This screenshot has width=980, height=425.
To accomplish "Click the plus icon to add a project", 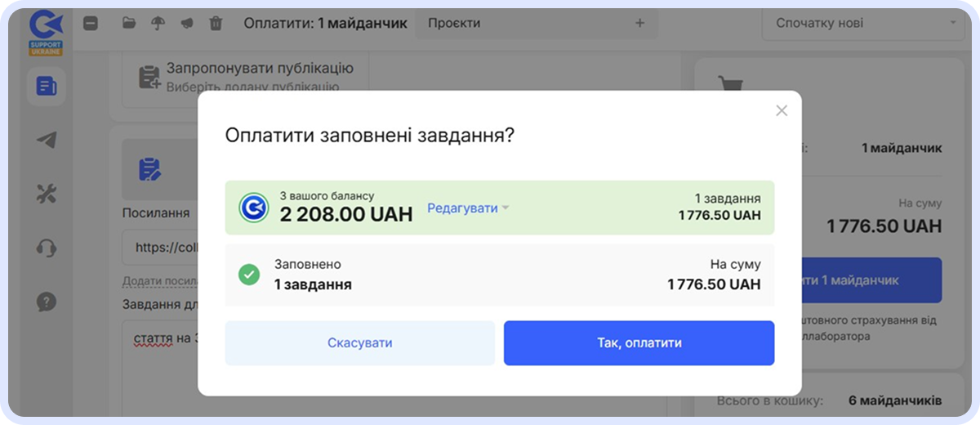I will pyautogui.click(x=639, y=23).
